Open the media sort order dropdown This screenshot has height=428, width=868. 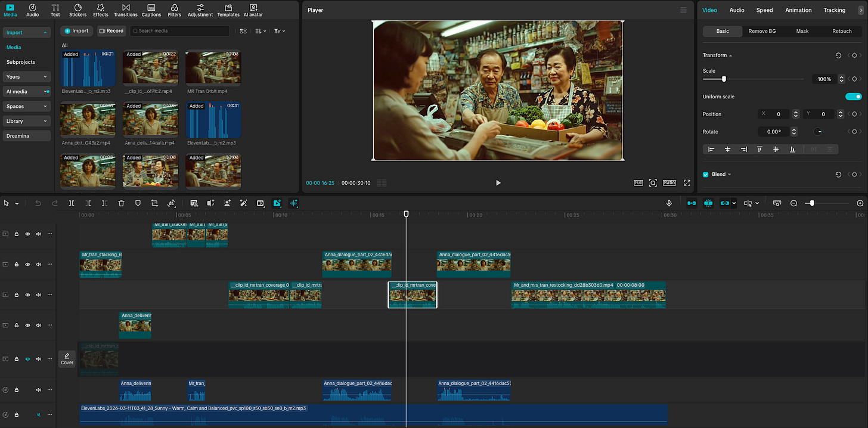(261, 31)
